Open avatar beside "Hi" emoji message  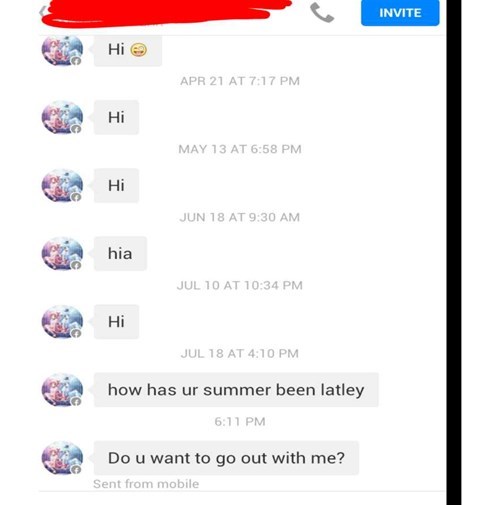[62, 50]
